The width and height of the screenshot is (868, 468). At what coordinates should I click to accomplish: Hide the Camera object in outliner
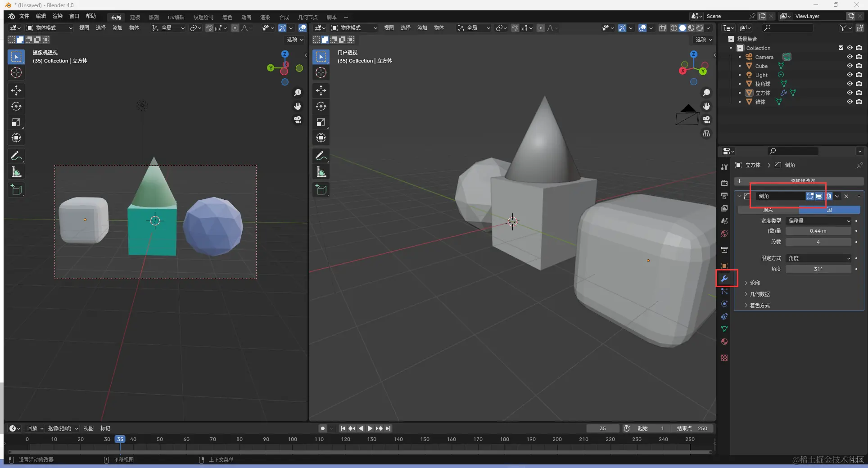coord(850,57)
